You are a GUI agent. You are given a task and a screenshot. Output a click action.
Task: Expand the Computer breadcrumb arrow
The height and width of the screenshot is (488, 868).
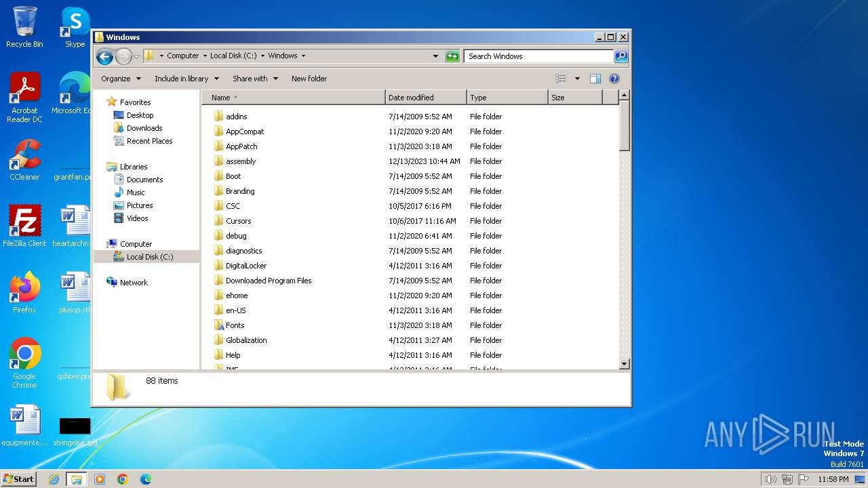(x=205, y=56)
